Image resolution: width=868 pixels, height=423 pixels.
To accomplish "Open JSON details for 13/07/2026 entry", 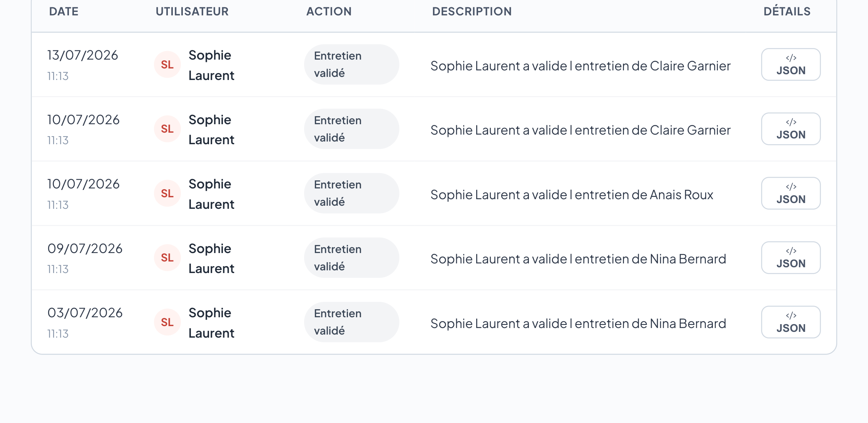I will [791, 65].
